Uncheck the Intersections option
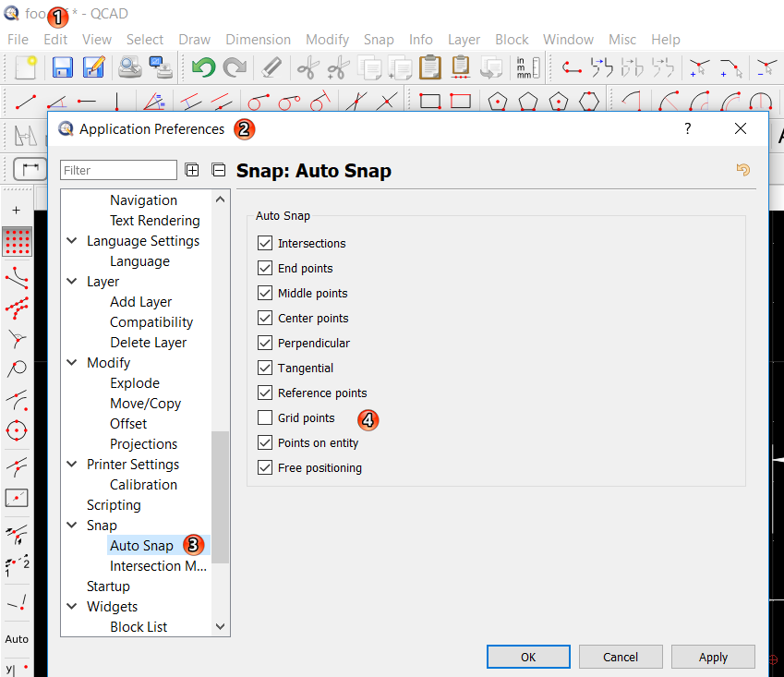Screen dimensions: 784x677 point(266,244)
